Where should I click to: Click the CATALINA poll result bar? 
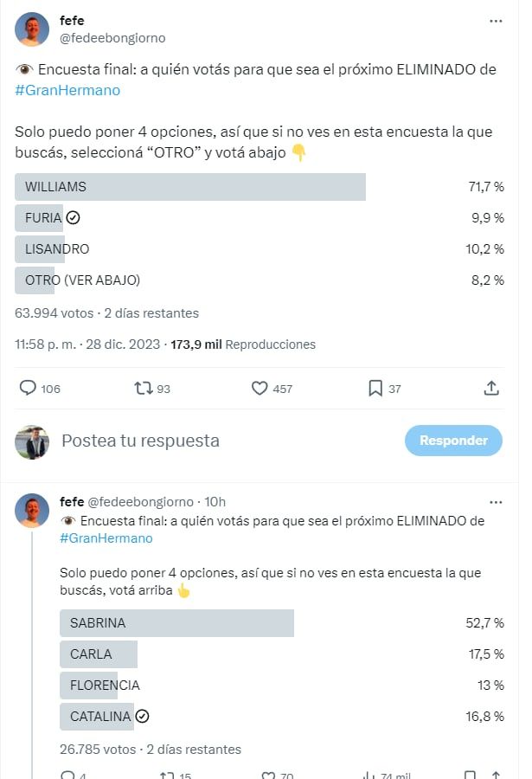(97, 717)
